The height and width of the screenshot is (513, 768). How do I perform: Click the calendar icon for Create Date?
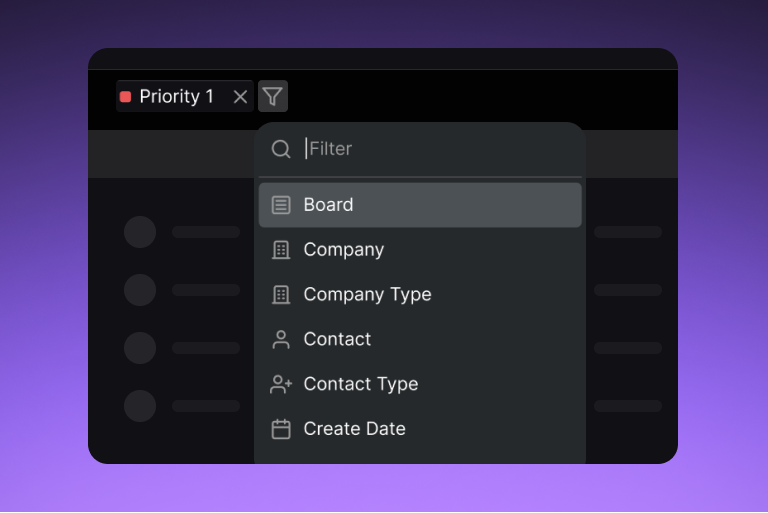tap(281, 429)
